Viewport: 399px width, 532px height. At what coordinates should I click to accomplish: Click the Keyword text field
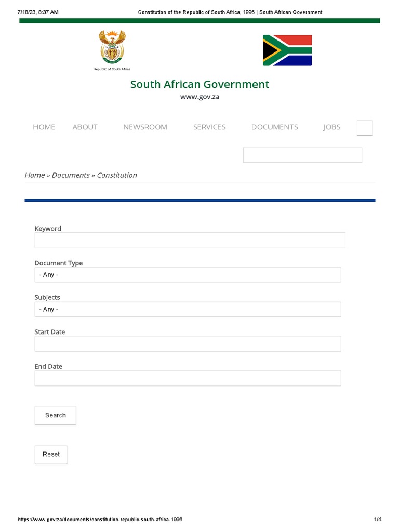pyautogui.click(x=190, y=240)
